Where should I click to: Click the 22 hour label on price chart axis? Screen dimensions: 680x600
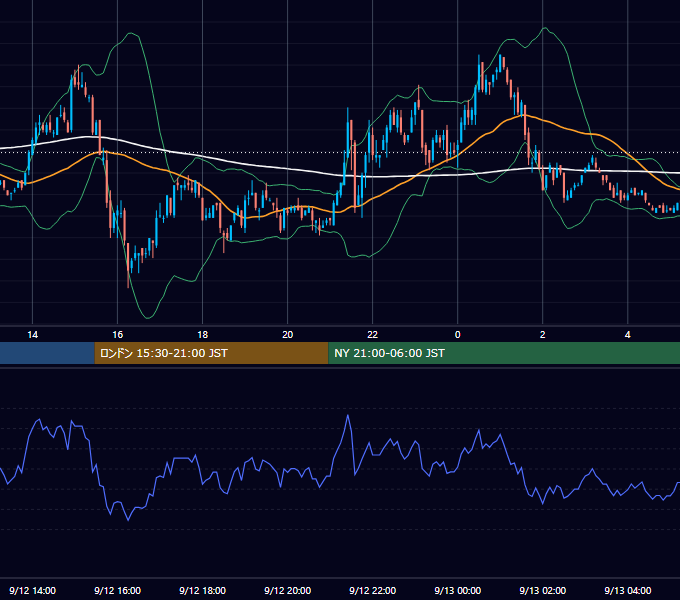[373, 335]
